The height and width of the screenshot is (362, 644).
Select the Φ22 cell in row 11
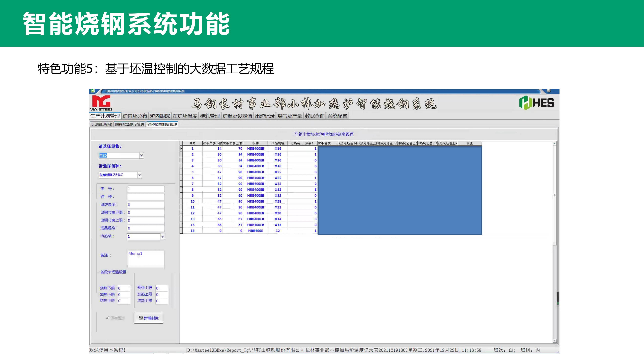coord(278,207)
